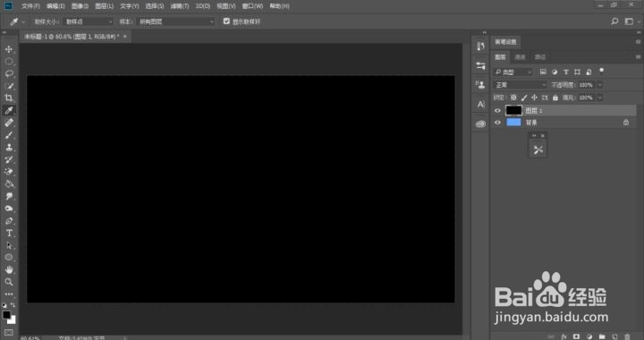The height and width of the screenshot is (340, 644).
Task: Select the Pen tool
Action: tap(9, 220)
